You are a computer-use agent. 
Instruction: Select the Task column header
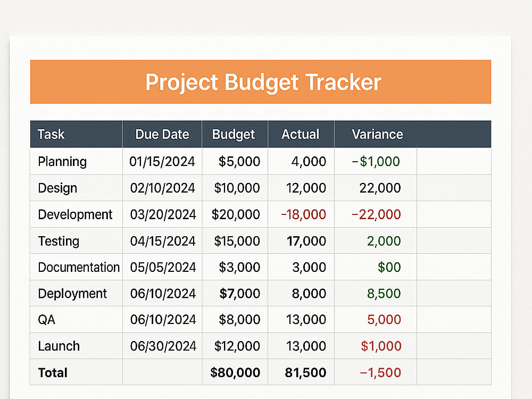click(x=76, y=134)
